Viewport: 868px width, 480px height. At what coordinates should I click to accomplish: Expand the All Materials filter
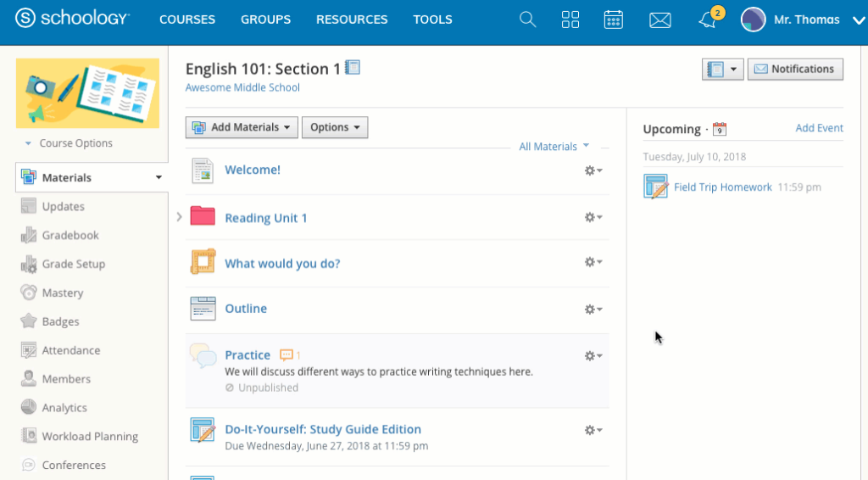554,147
